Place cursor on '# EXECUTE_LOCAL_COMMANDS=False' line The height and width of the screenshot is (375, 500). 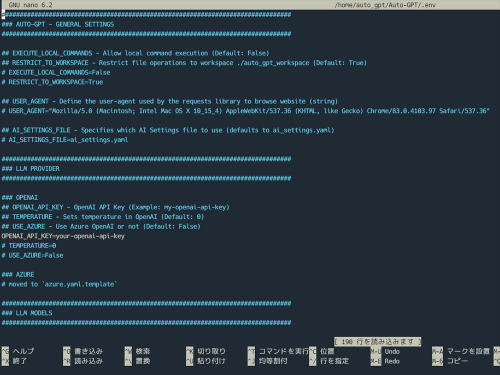[56, 72]
